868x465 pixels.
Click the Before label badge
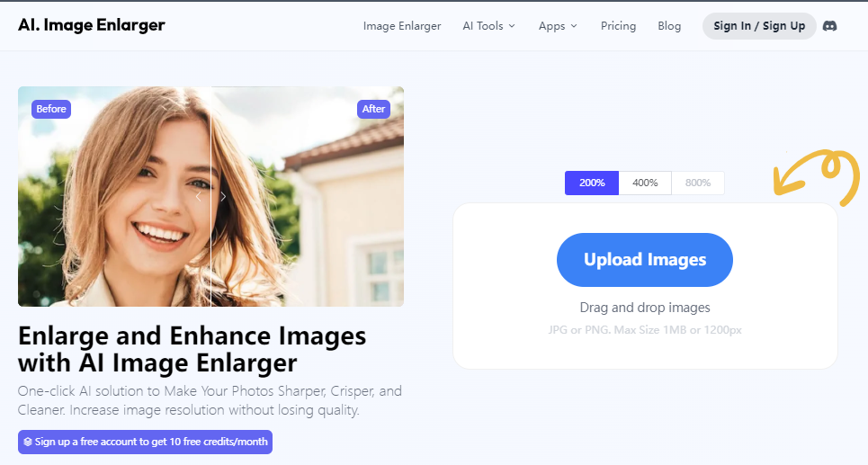coord(51,109)
